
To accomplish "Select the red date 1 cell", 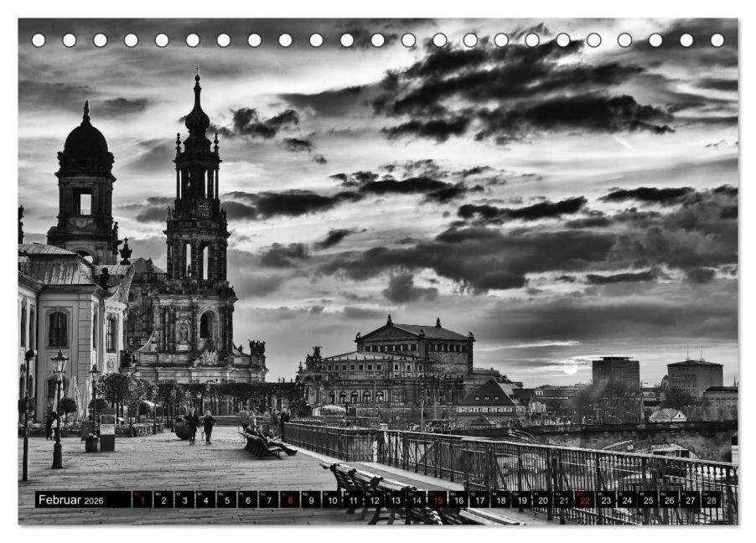I will (x=142, y=499).
